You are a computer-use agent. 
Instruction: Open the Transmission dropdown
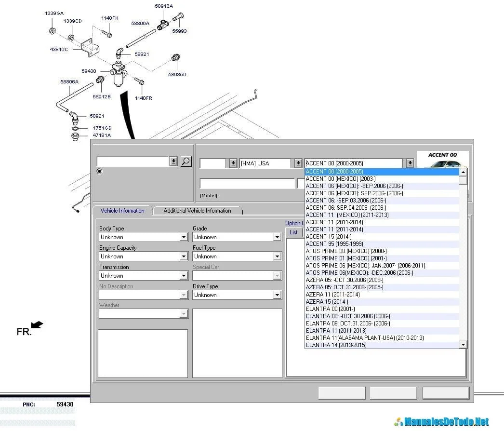184,276
